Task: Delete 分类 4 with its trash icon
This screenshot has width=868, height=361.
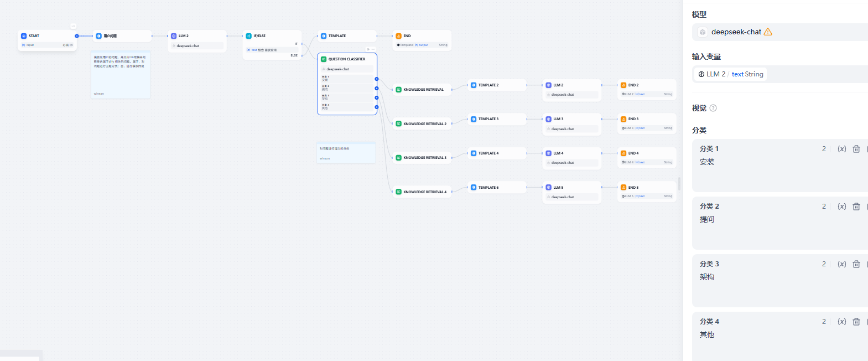Action: pyautogui.click(x=856, y=322)
